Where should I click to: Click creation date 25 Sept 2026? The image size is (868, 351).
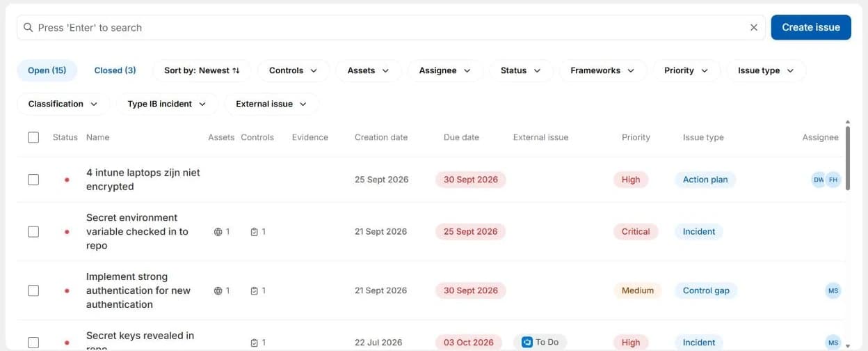click(382, 180)
